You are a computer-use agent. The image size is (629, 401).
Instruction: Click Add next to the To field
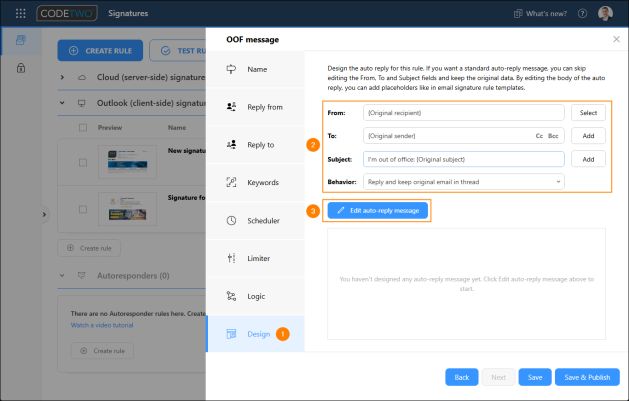[588, 136]
